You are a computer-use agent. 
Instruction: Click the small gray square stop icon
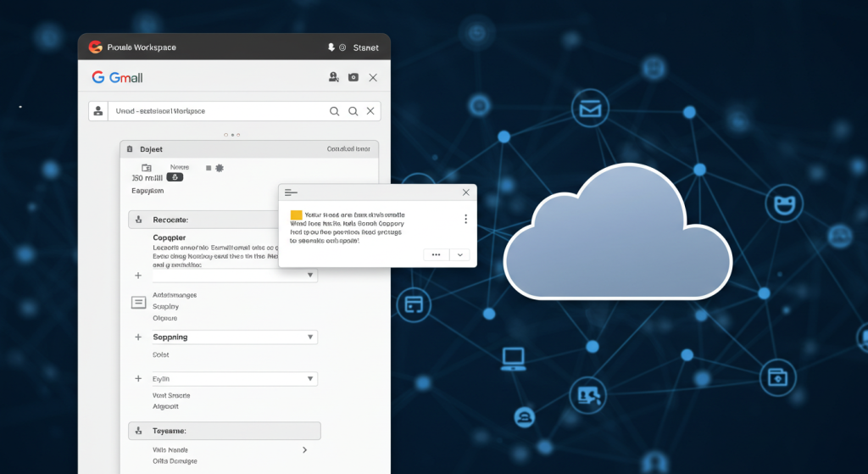click(209, 168)
